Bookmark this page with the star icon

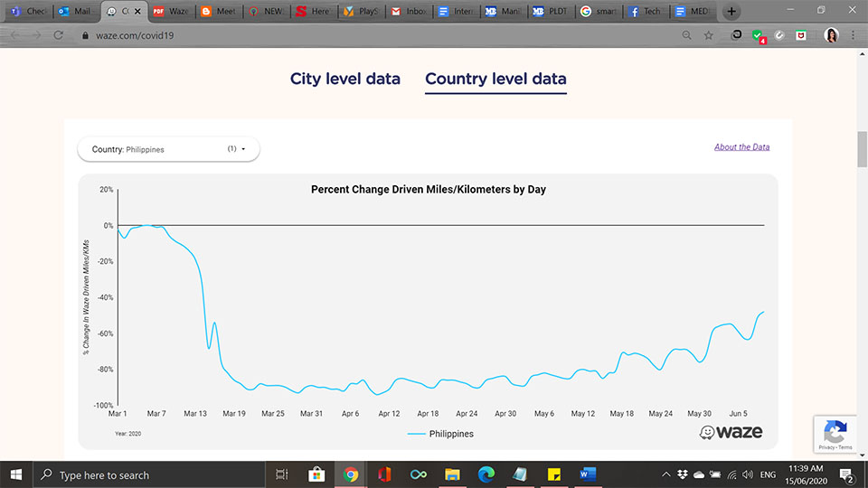click(x=709, y=35)
